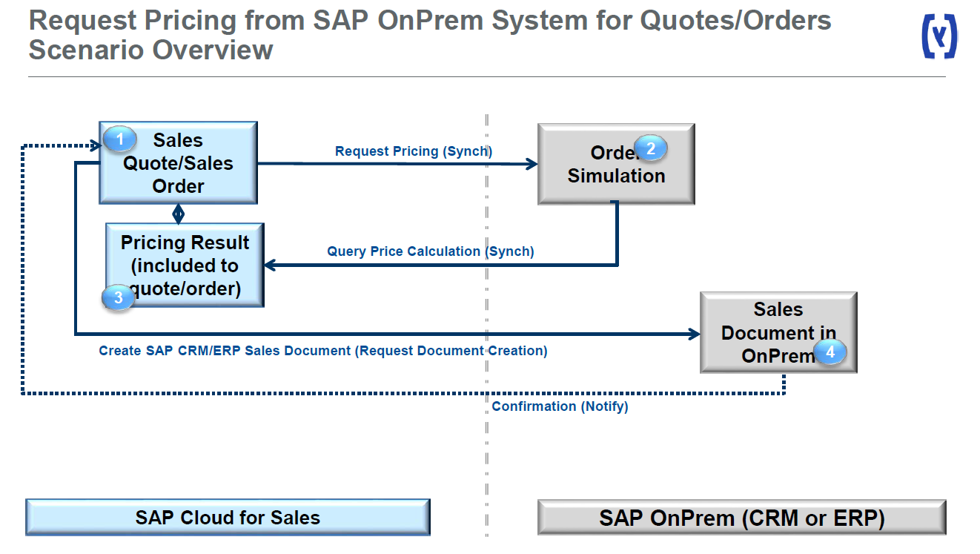The width and height of the screenshot is (980, 554).
Task: Select the Pricing Result box
Action: click(x=185, y=265)
